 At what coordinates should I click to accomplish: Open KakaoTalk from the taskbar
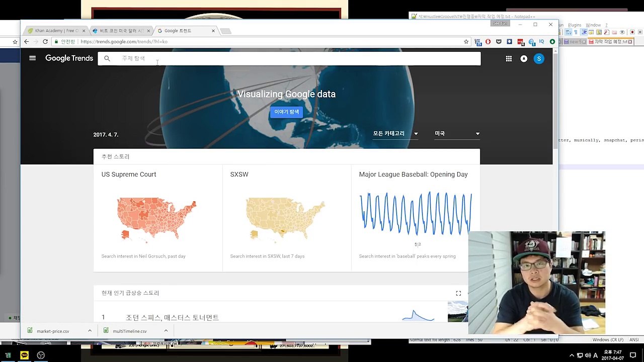click(x=24, y=355)
